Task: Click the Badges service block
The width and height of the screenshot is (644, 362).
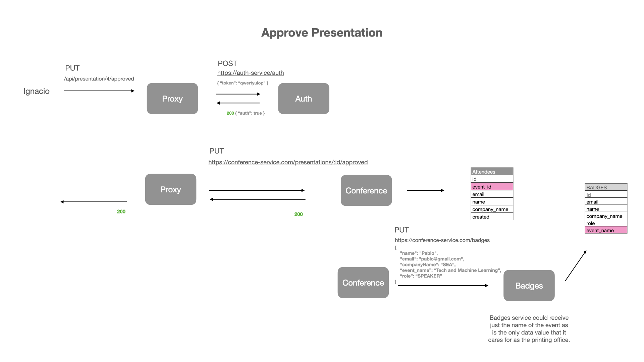Action: click(530, 285)
